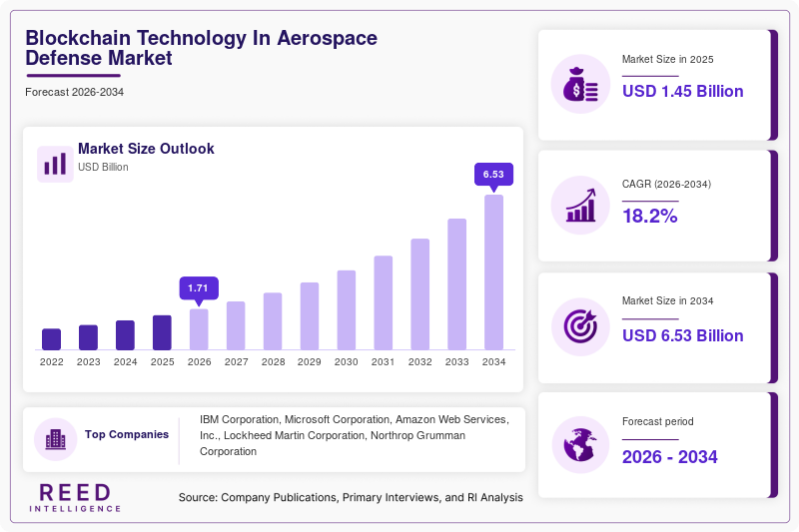Click the target icon for Market Size 2034

[x=580, y=326]
